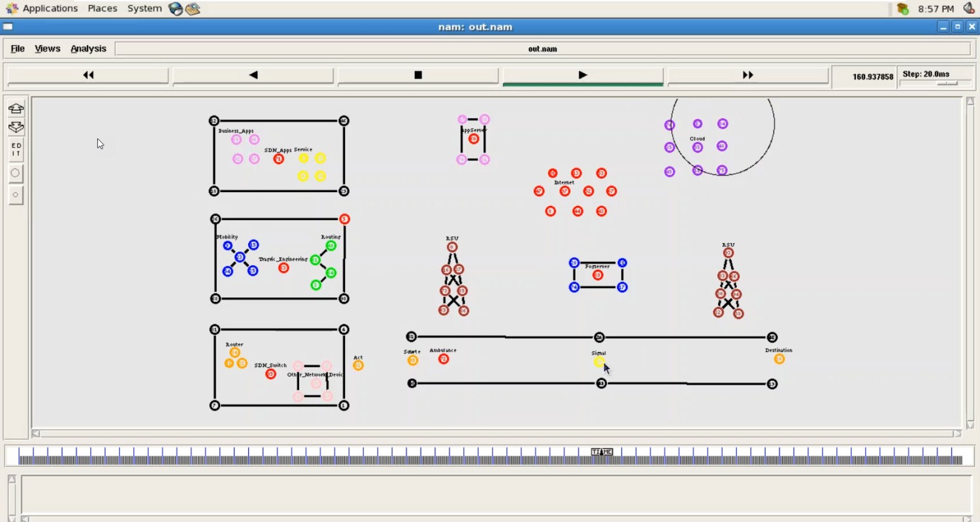This screenshot has height=522, width=980.
Task: Open the Analysis menu
Action: [x=88, y=48]
